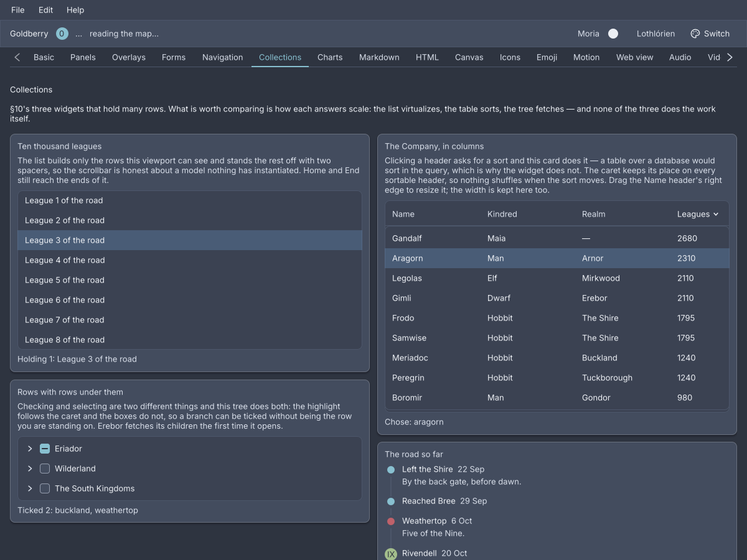Select the Aragorn table row

(x=557, y=258)
